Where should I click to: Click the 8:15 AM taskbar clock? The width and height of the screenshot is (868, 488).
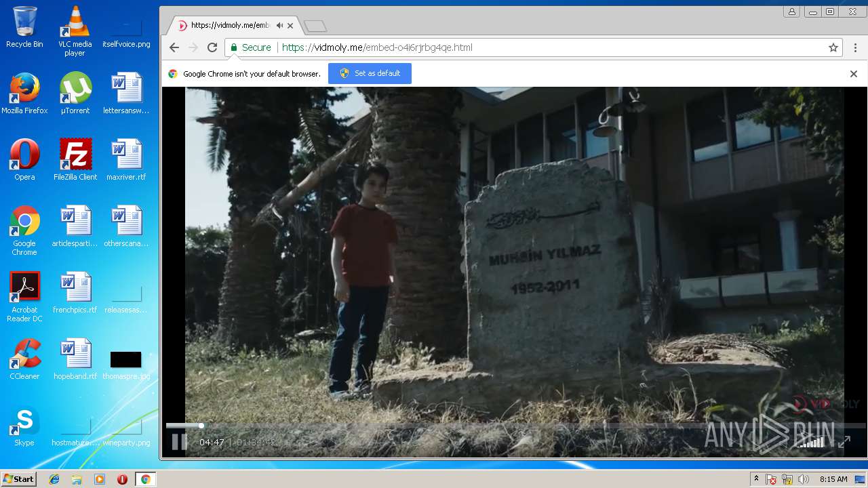pos(833,479)
